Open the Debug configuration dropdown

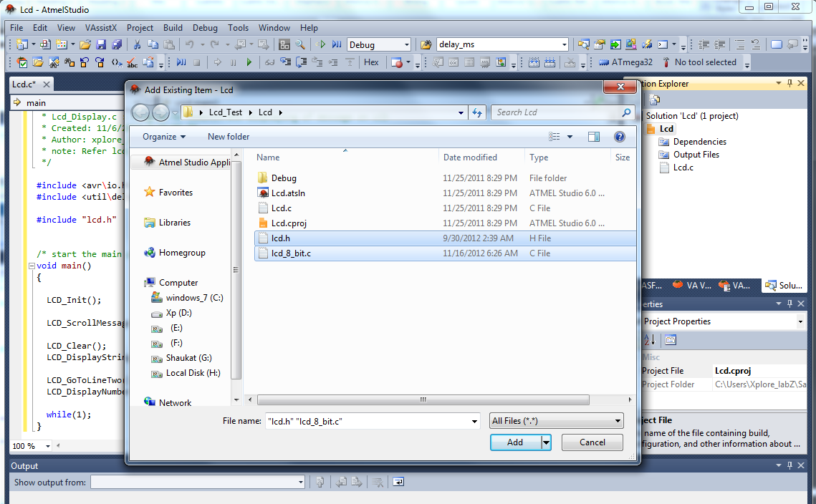406,44
